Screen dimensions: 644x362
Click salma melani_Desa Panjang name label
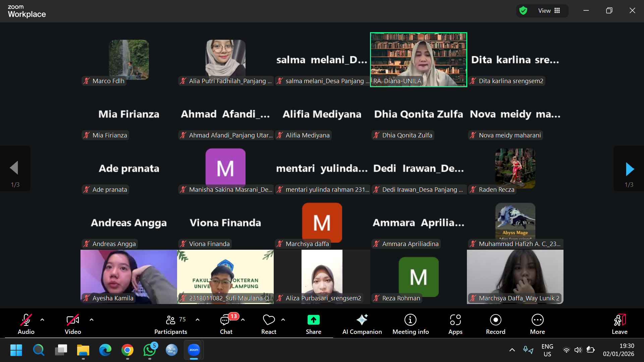tap(323, 81)
